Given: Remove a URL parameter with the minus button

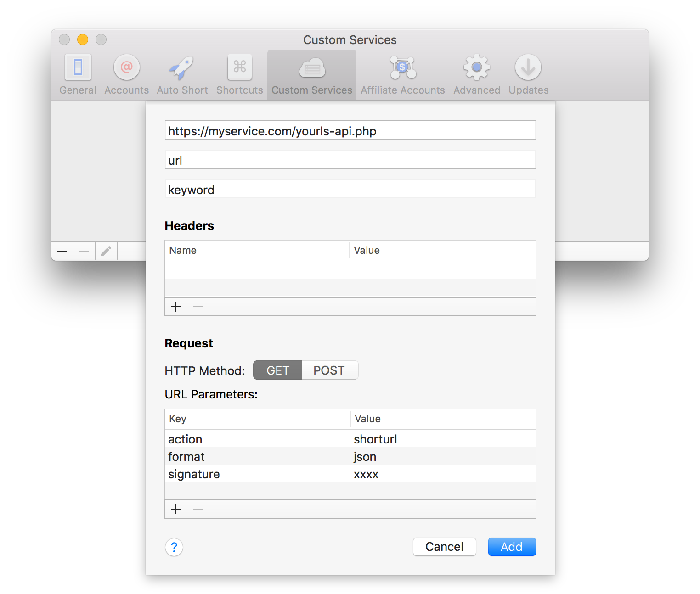Looking at the screenshot, I should point(198,509).
